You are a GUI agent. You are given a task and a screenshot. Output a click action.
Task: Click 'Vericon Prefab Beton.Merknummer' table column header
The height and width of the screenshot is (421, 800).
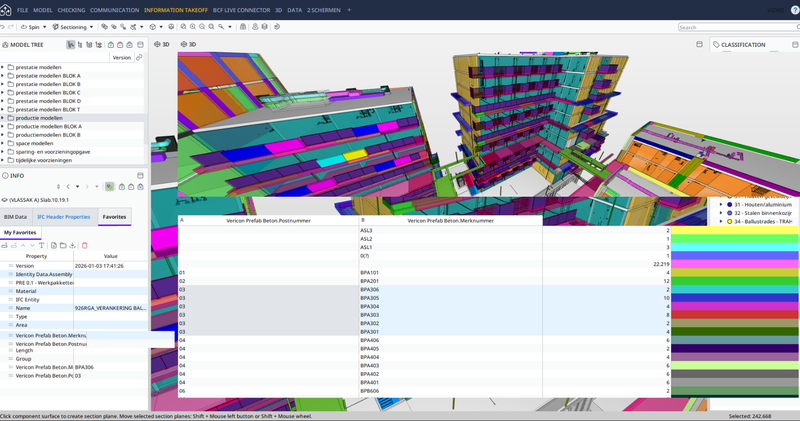click(x=451, y=221)
